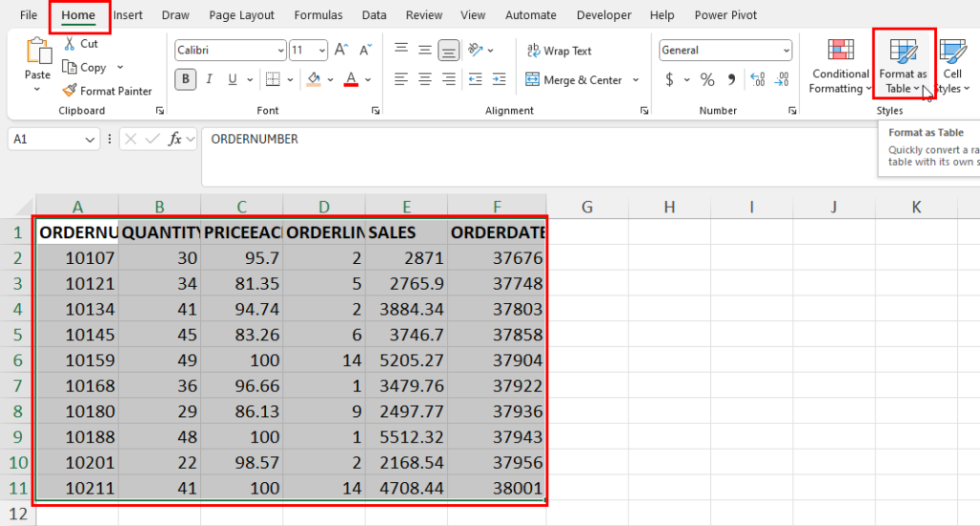Set middle vertical alignment

(x=425, y=50)
